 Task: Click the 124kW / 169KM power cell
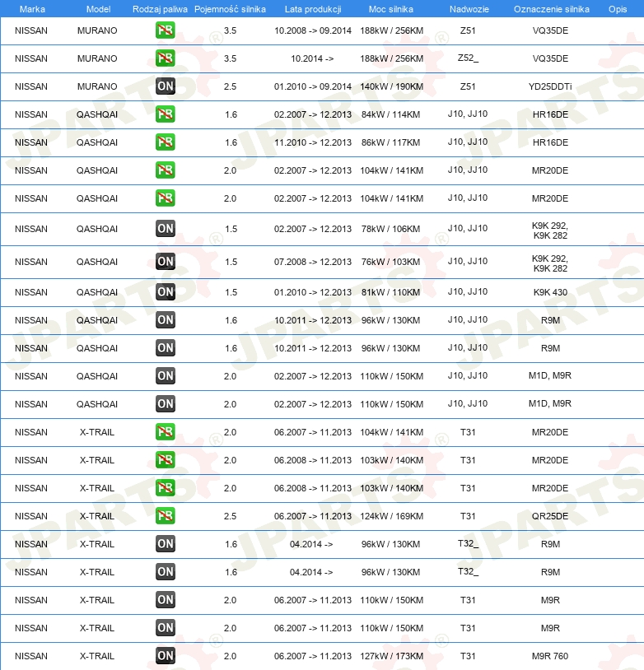point(391,516)
